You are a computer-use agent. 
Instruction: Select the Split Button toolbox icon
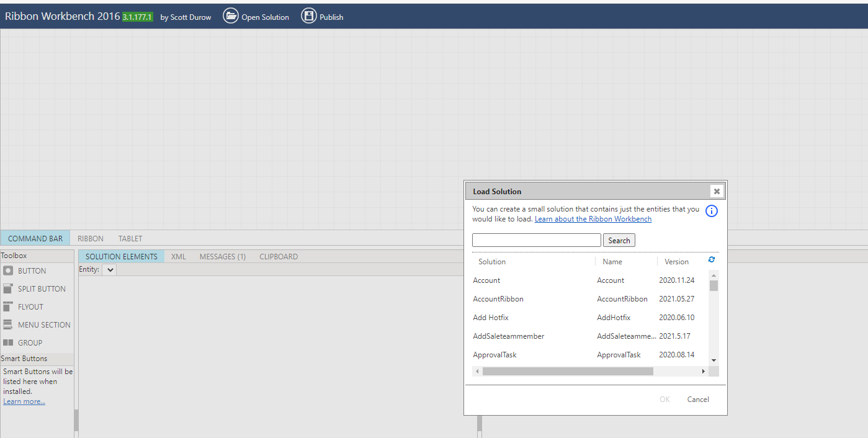pyautogui.click(x=8, y=288)
